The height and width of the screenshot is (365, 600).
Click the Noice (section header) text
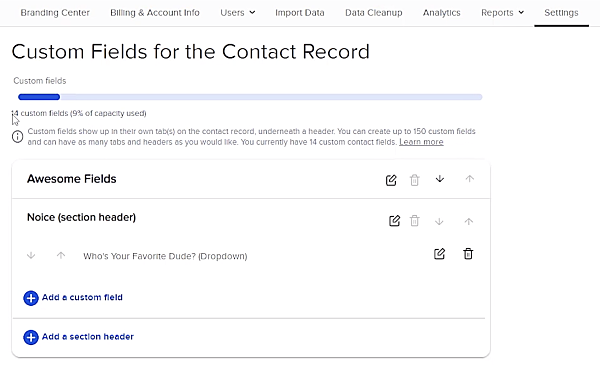pos(82,217)
